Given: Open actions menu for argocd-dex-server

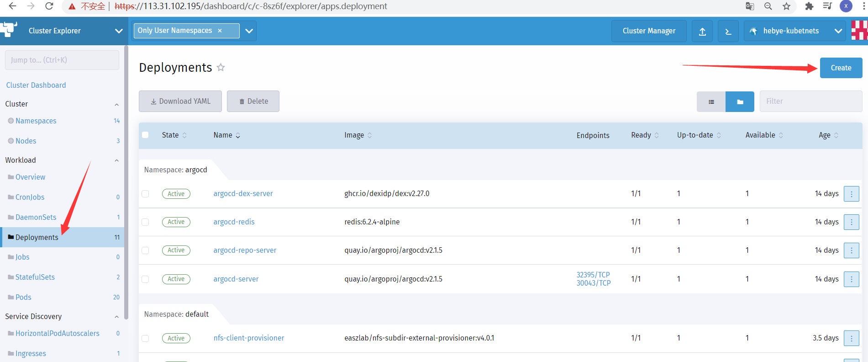Looking at the screenshot, I should (x=851, y=194).
